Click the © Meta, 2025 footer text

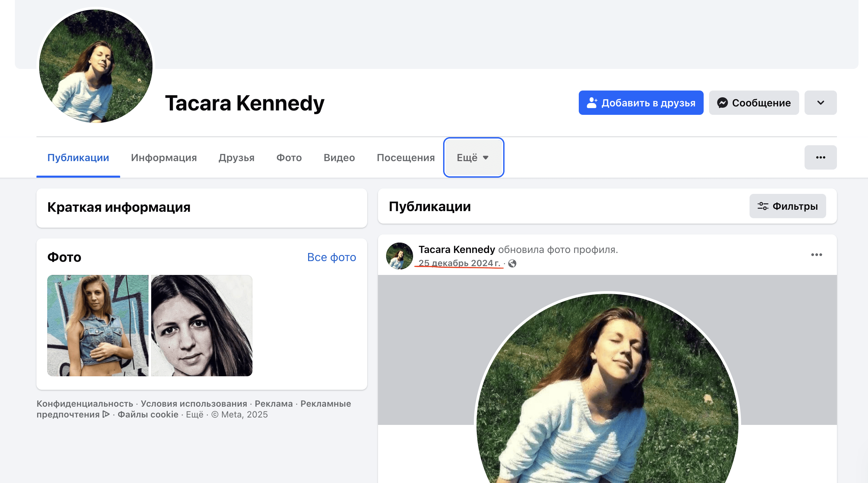pos(240,414)
